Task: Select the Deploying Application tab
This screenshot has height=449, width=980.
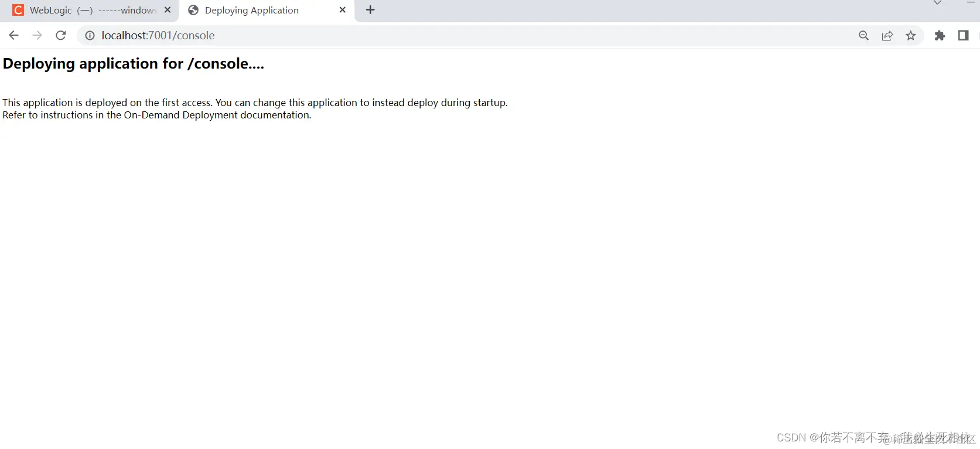Action: pos(267,11)
